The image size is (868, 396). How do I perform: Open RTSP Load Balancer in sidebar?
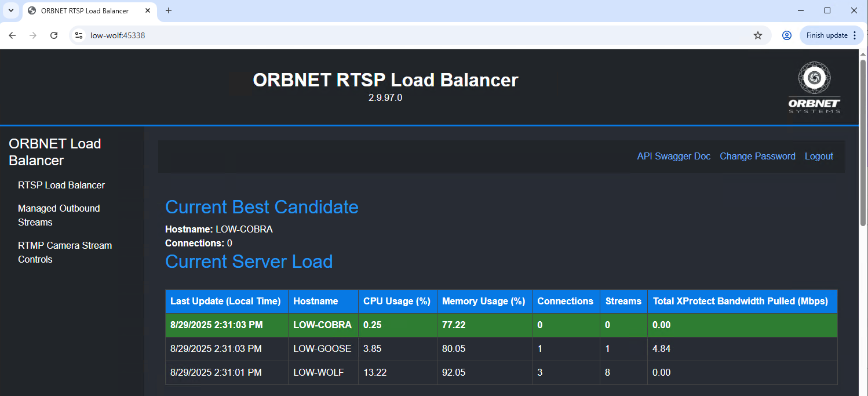pyautogui.click(x=61, y=186)
